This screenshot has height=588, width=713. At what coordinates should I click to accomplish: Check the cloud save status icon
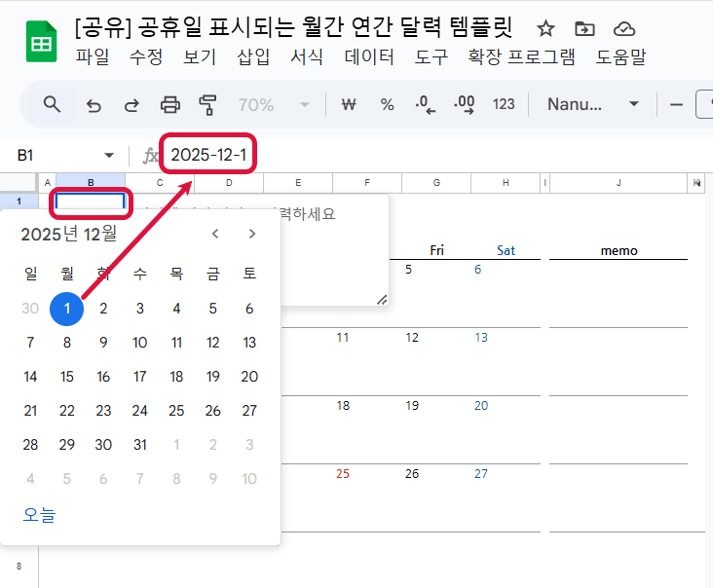[x=624, y=28]
